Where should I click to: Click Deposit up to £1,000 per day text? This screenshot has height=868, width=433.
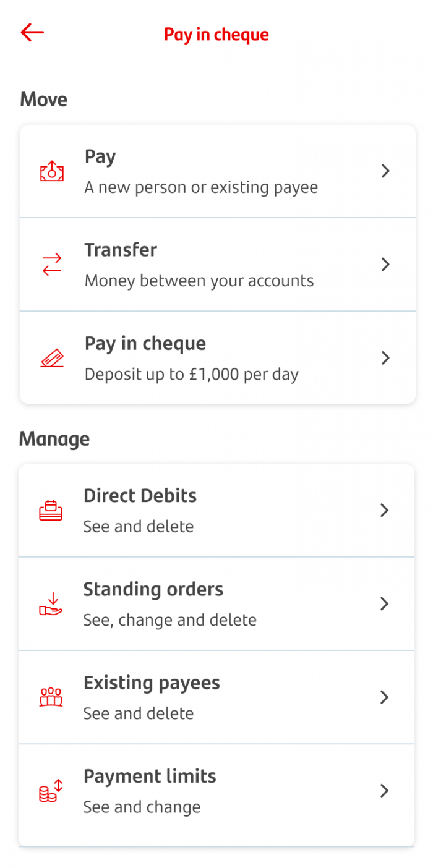click(191, 374)
